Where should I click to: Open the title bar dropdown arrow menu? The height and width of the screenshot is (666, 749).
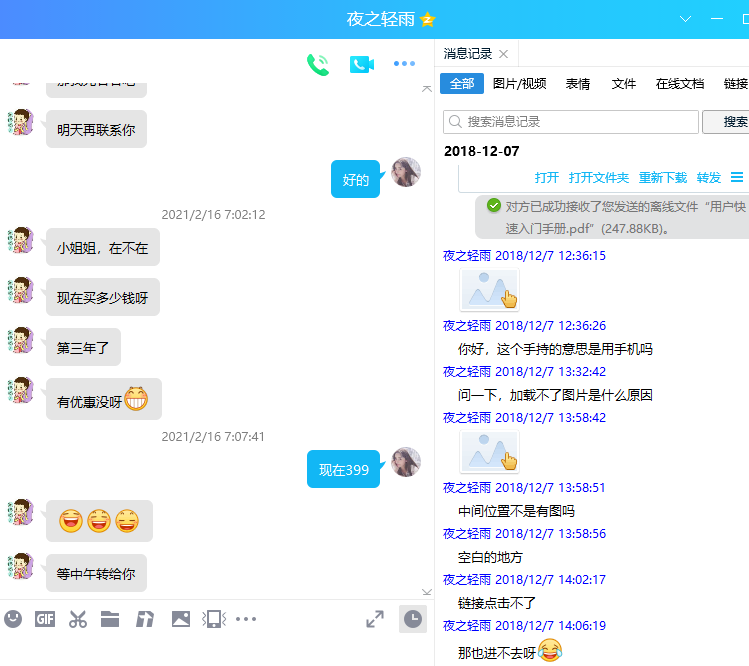pyautogui.click(x=685, y=19)
